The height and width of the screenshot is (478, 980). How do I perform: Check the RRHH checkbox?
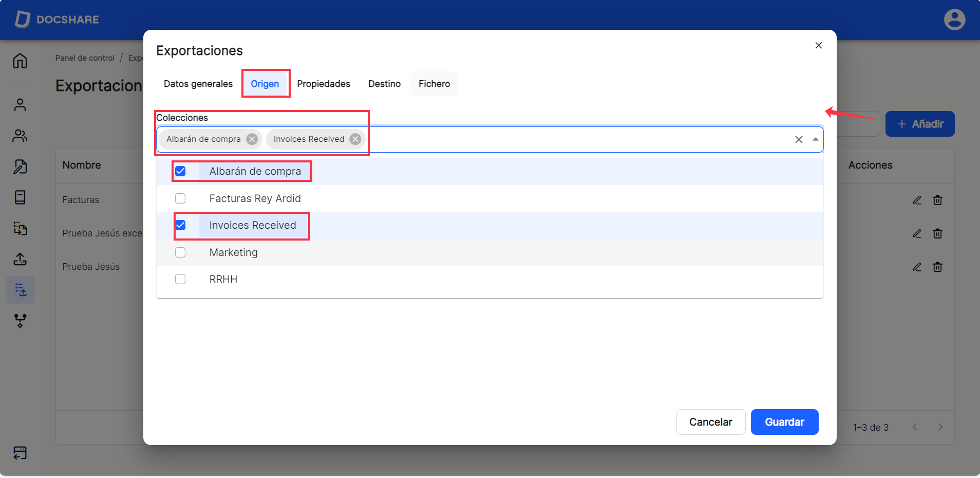pyautogui.click(x=180, y=279)
